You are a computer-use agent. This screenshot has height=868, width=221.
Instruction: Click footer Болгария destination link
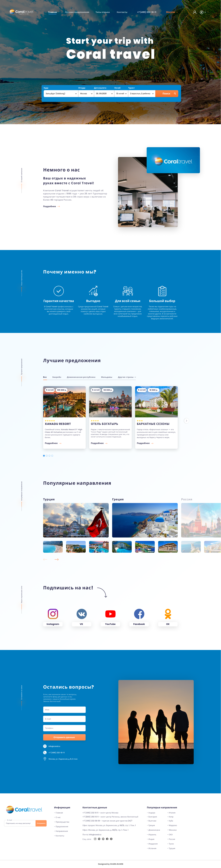152,817
